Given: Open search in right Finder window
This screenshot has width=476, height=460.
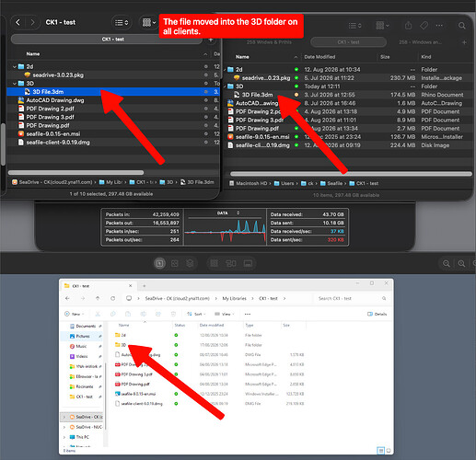Looking at the screenshot, I should 461,26.
